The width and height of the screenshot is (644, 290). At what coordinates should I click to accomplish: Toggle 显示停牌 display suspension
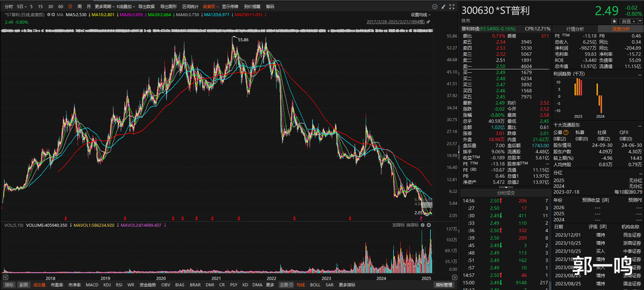pyautogui.click(x=230, y=6)
